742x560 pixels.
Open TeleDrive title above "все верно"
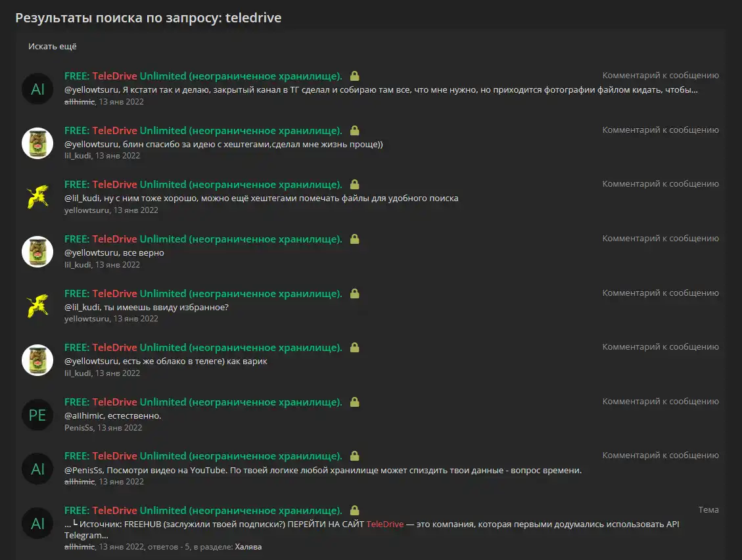(203, 239)
